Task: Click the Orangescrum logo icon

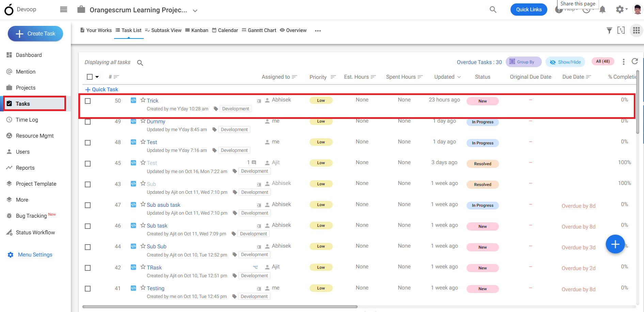Action: tap(9, 10)
